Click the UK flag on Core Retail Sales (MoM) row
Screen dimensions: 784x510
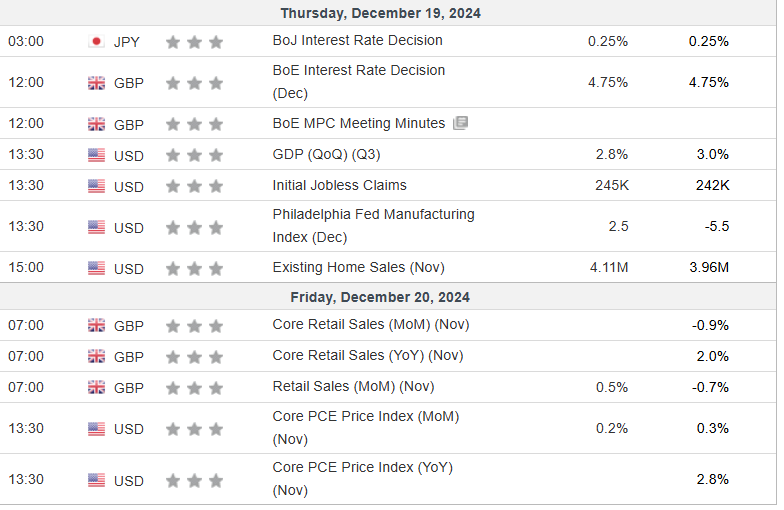(x=96, y=325)
